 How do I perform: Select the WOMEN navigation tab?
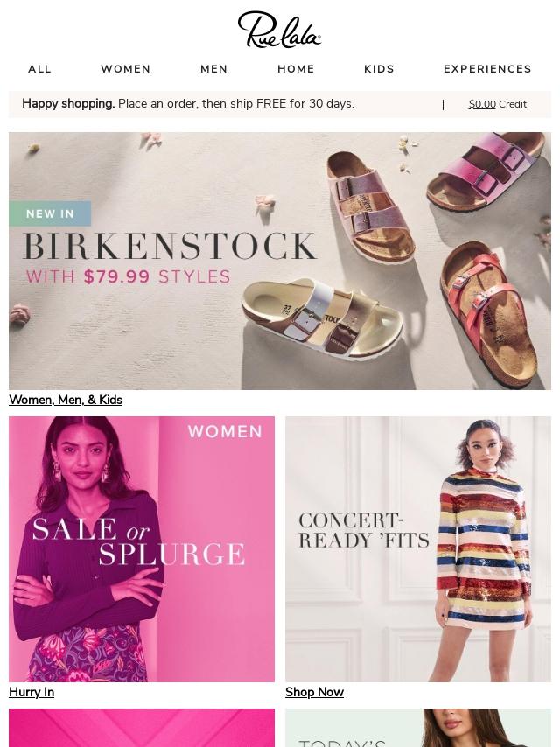pos(126,69)
